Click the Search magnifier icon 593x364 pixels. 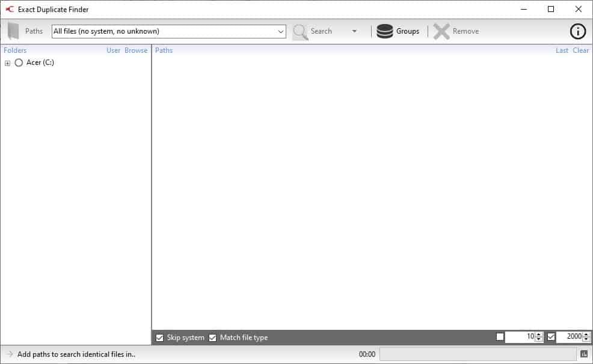pyautogui.click(x=300, y=32)
